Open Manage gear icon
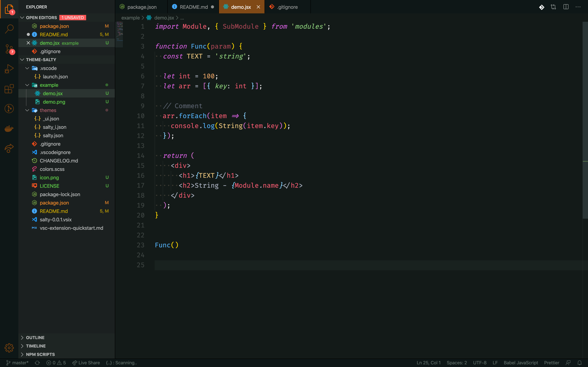Viewport: 588px width, 367px height. point(9,348)
